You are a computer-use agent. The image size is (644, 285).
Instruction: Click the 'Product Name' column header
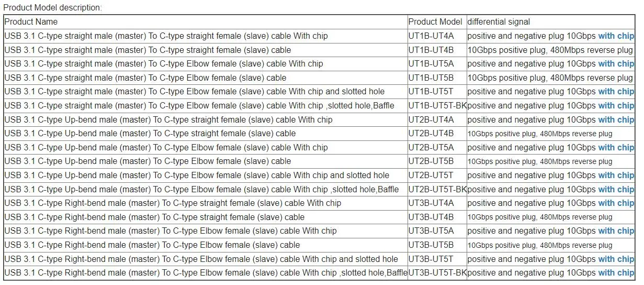[x=31, y=22]
